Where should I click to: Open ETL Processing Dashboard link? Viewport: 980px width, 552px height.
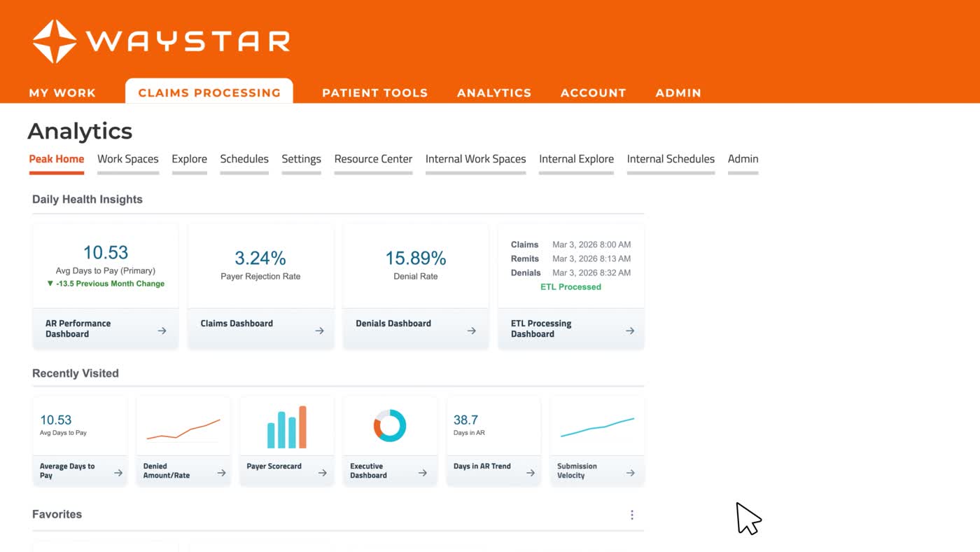click(541, 329)
